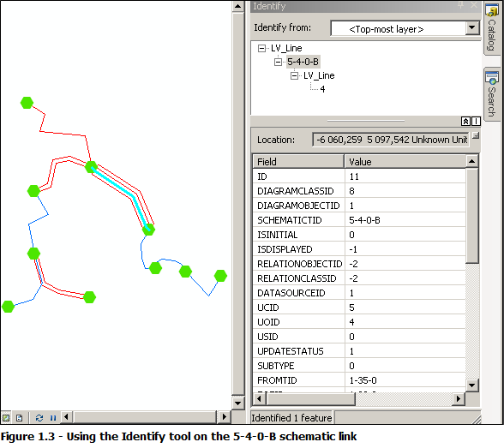Click the Pause Drawing icon
Viewport: 504px width, 448px height.
click(53, 418)
